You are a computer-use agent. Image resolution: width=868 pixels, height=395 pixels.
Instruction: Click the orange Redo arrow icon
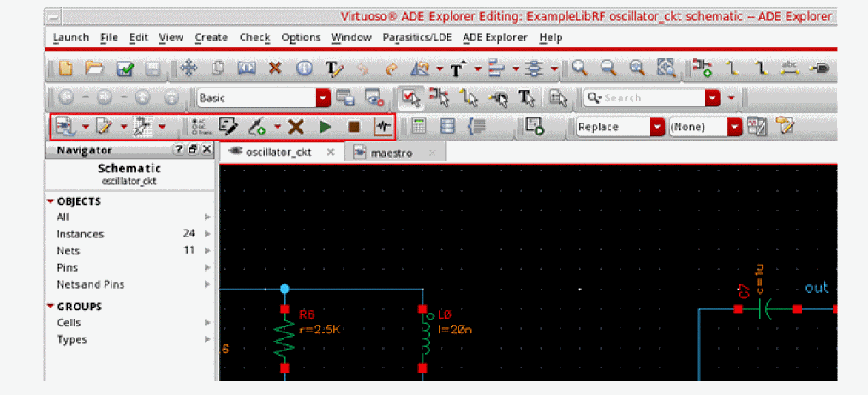tap(392, 69)
